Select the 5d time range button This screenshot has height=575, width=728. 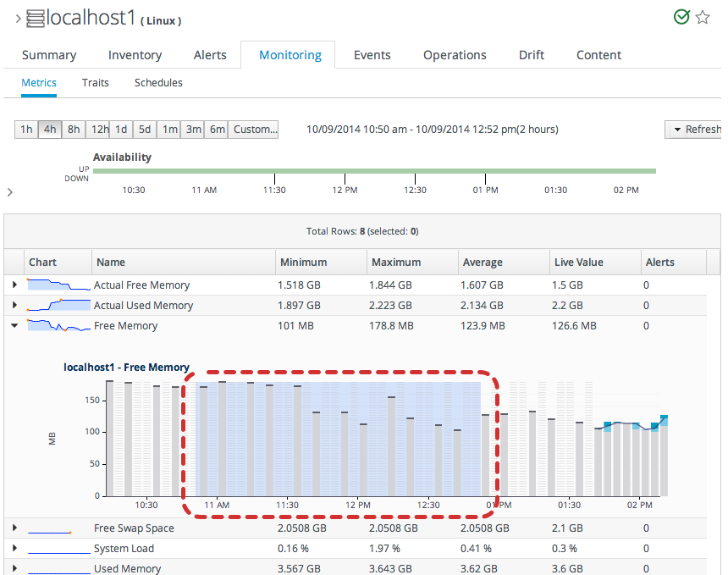145,130
